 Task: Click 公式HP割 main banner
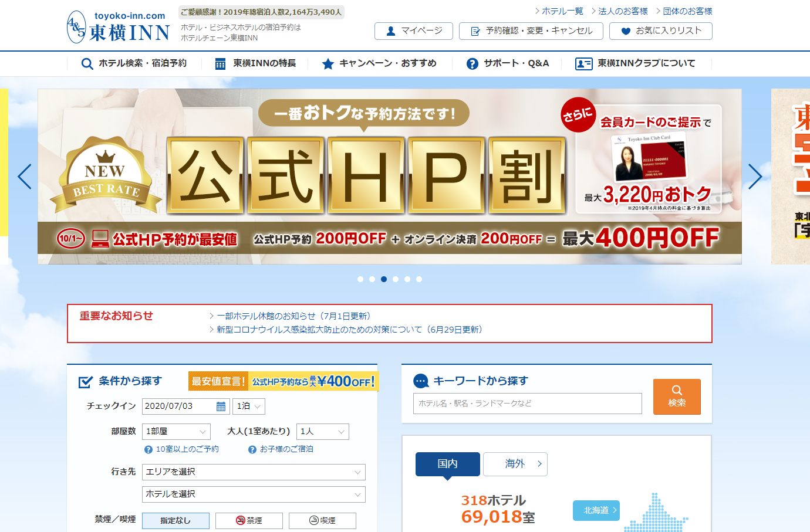[x=390, y=177]
